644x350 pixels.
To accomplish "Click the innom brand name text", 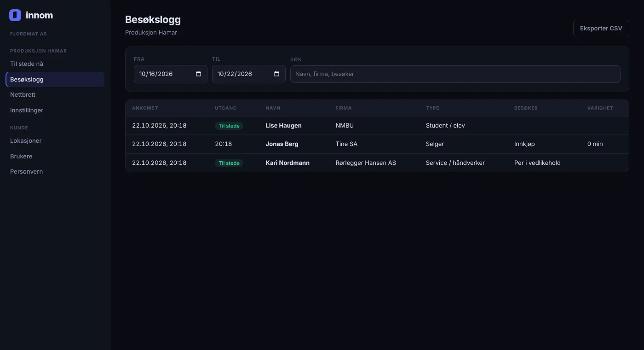I will tap(39, 15).
